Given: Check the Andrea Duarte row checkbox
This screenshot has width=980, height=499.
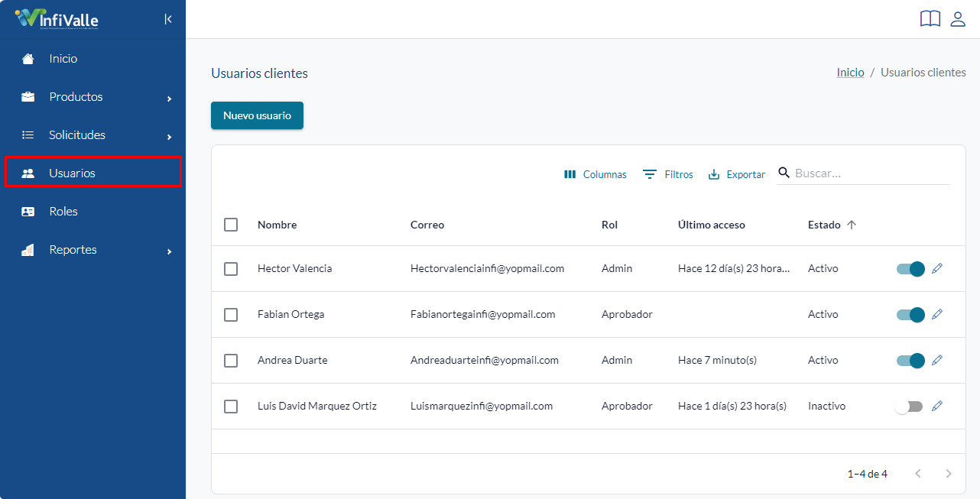Looking at the screenshot, I should [231, 361].
